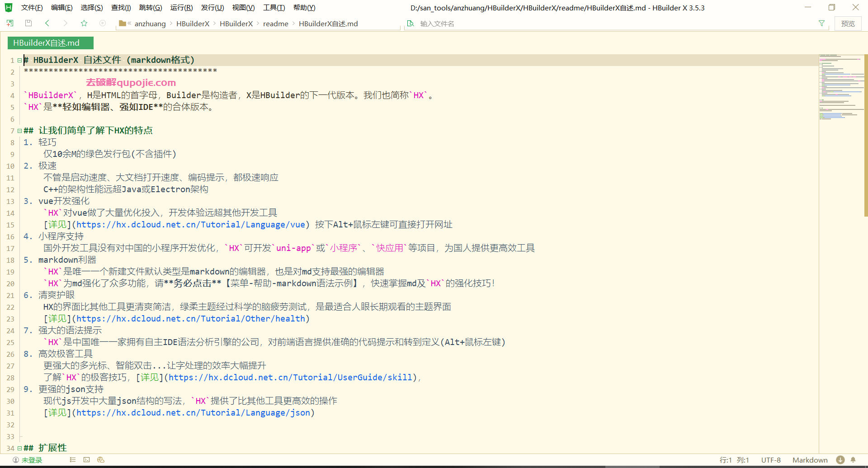Open the 运行(R) menu
The image size is (868, 468).
pos(181,8)
